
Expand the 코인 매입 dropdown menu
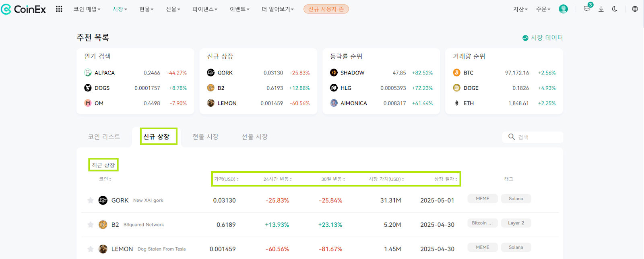pos(87,9)
